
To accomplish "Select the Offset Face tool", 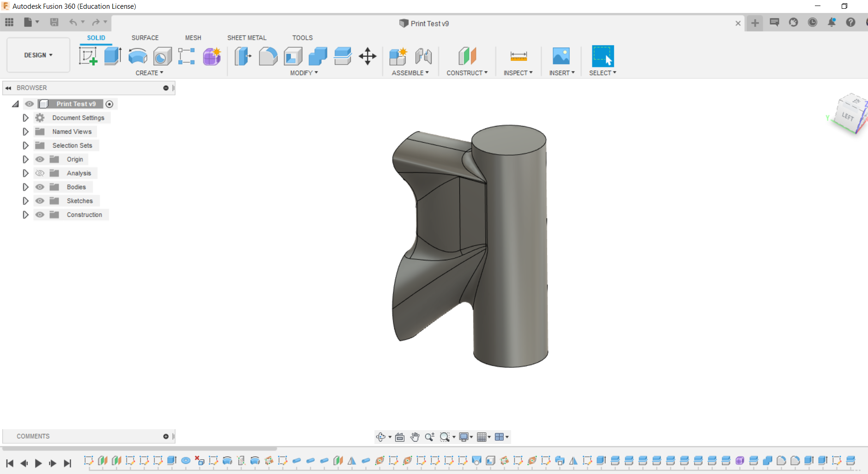I will [343, 56].
